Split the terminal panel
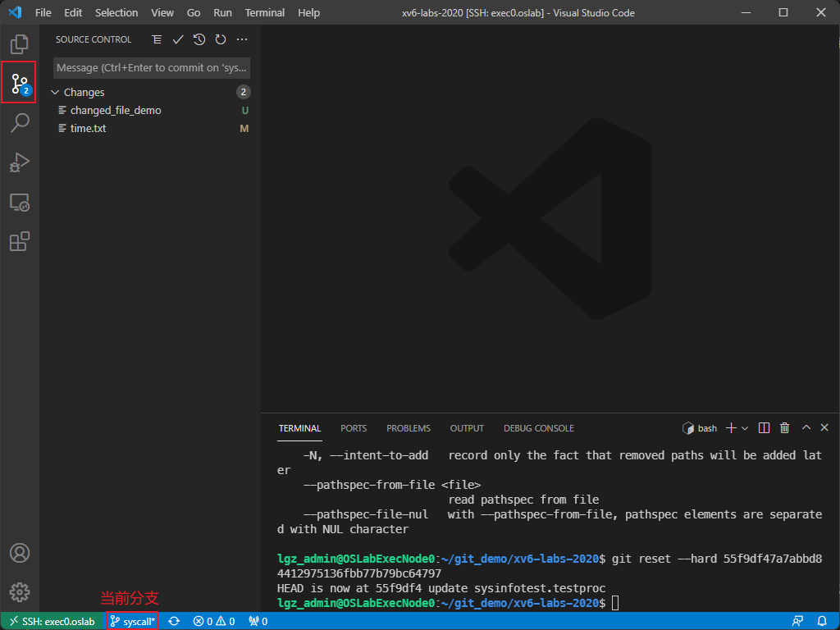The image size is (840, 630). [764, 428]
